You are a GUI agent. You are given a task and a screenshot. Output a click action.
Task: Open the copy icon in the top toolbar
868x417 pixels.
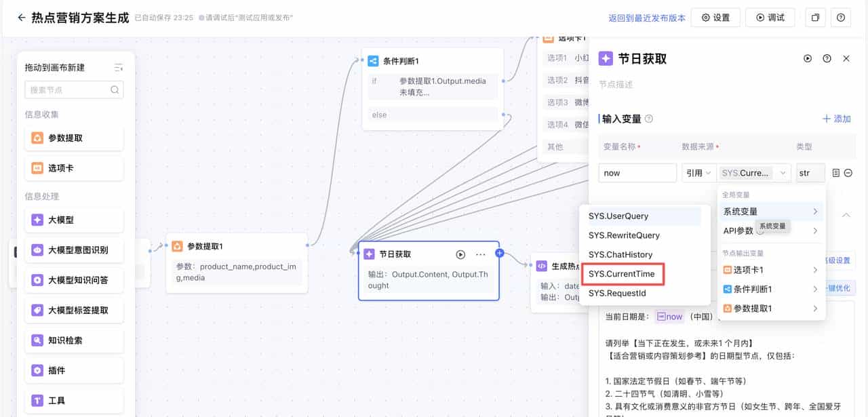815,17
